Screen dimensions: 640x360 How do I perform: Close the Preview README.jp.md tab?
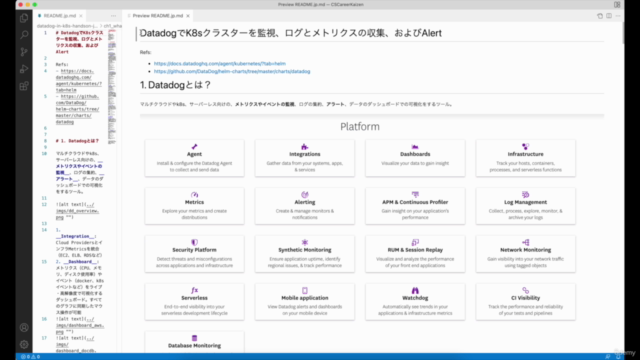point(188,16)
